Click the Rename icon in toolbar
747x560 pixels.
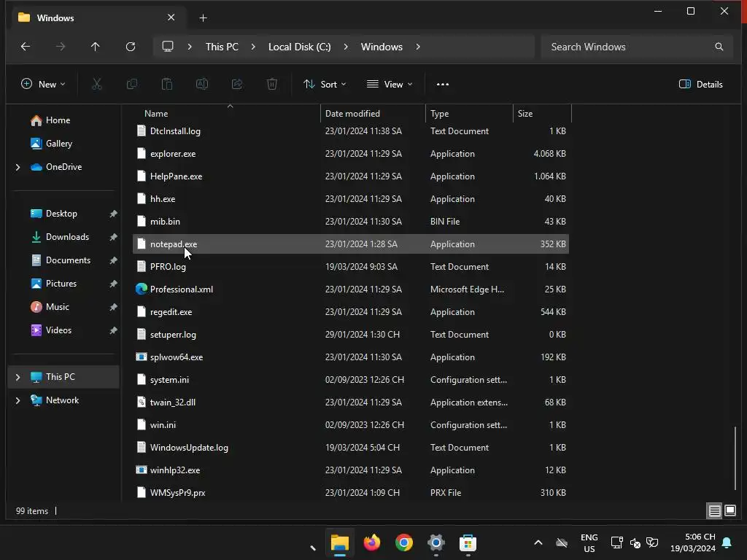[202, 85]
